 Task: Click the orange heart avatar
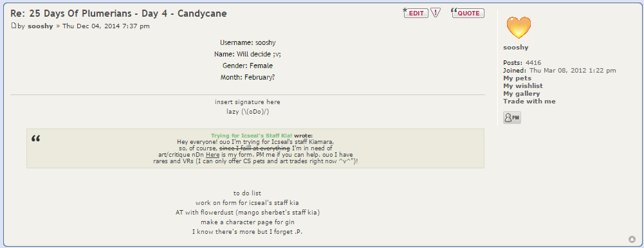[519, 28]
